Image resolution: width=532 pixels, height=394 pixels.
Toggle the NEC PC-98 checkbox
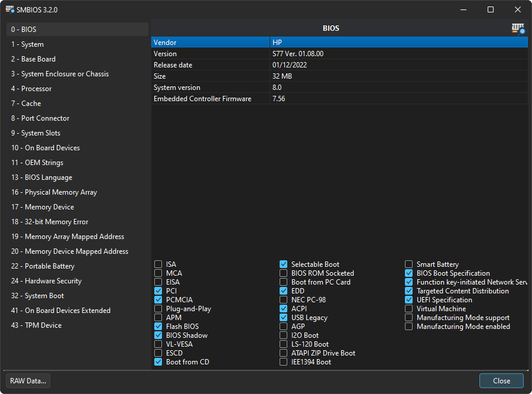click(x=283, y=299)
